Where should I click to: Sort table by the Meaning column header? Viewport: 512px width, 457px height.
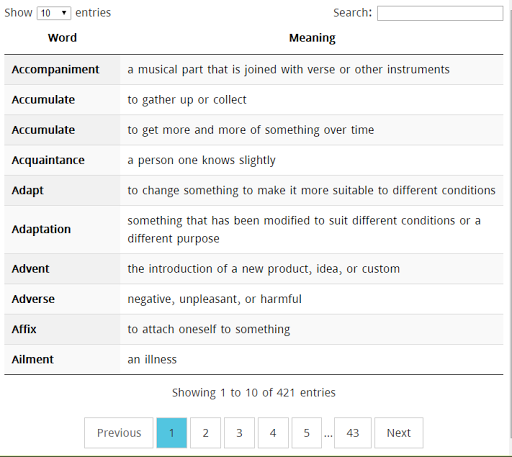point(312,38)
